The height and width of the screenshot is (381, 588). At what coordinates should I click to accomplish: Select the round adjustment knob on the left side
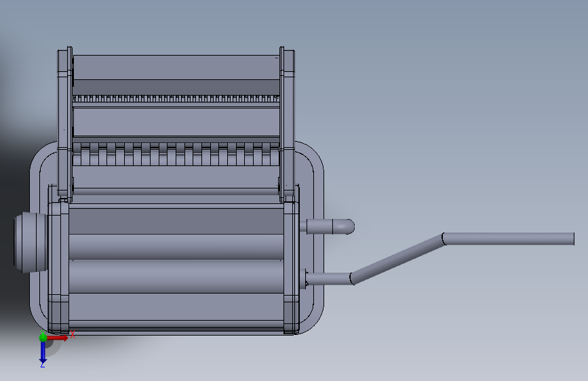[31, 242]
